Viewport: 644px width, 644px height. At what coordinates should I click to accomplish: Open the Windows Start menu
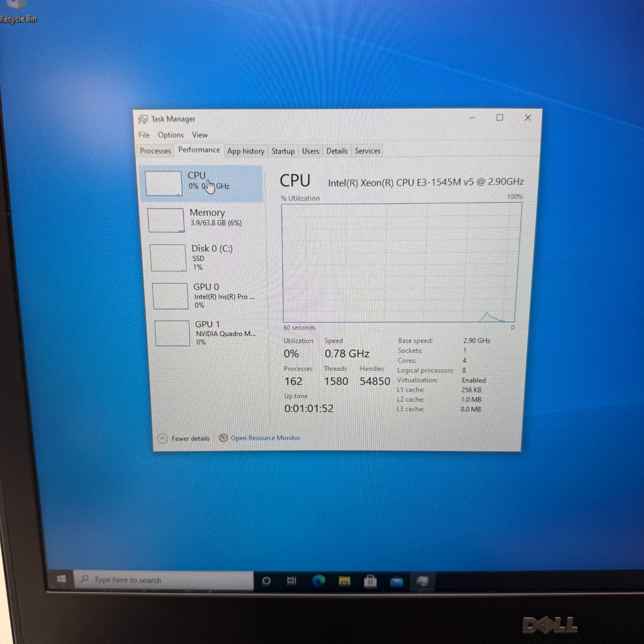[61, 579]
